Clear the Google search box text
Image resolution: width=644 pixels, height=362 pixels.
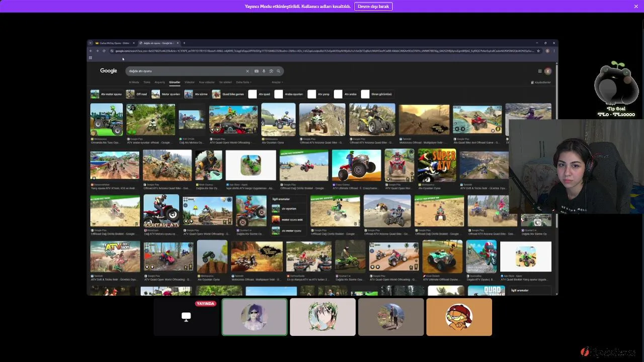tap(247, 71)
